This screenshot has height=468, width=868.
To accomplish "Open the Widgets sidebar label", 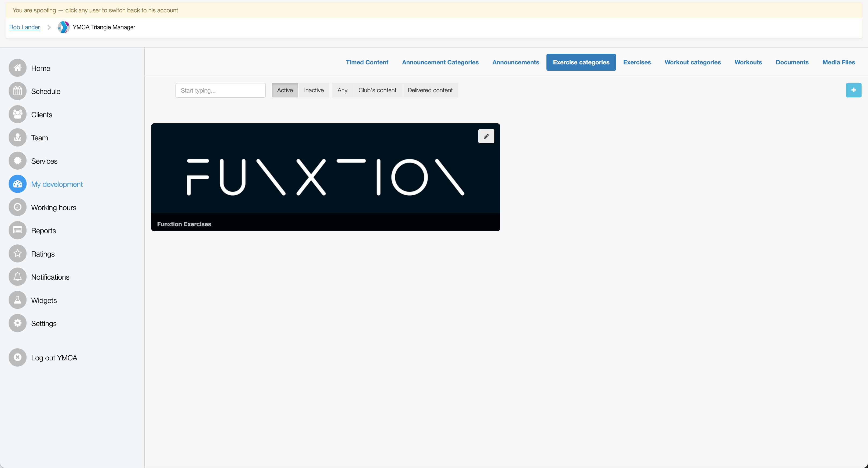I will (x=44, y=301).
